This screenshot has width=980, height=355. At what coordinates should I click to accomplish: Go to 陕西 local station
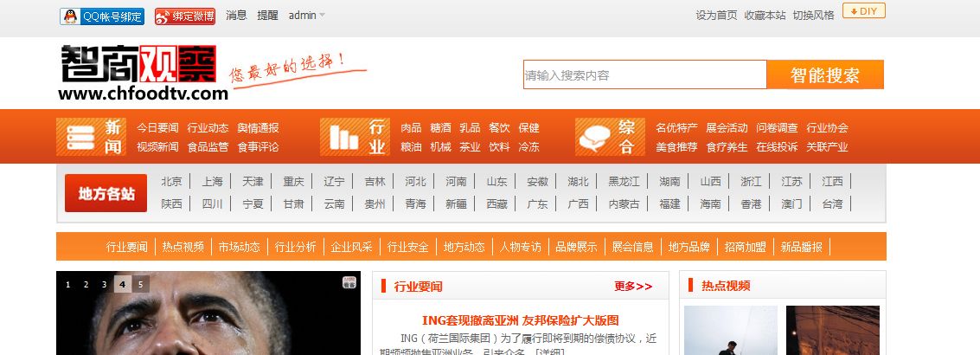(x=172, y=203)
